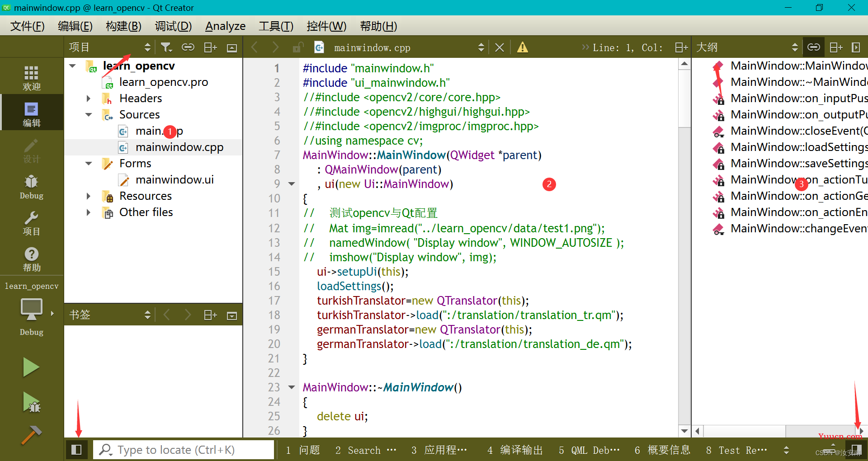Viewport: 868px width, 461px height.
Task: Click the file lock (writable) icon
Action: [x=297, y=47]
